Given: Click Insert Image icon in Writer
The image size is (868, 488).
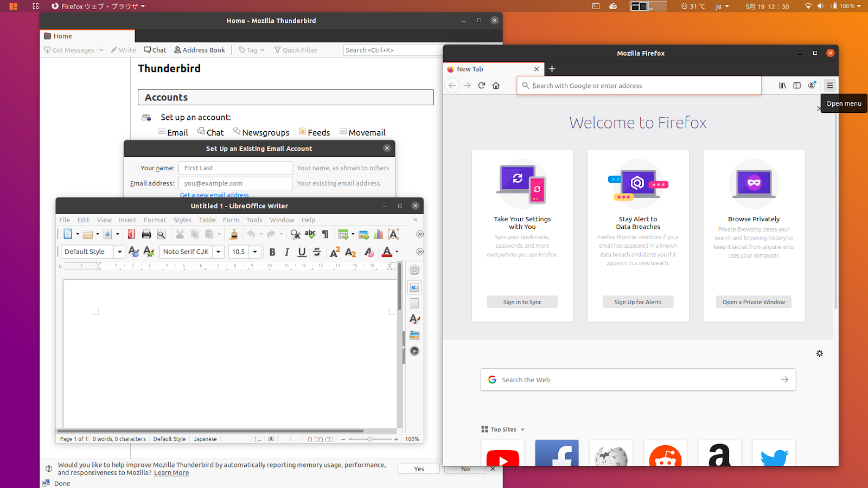Looking at the screenshot, I should [x=363, y=234].
